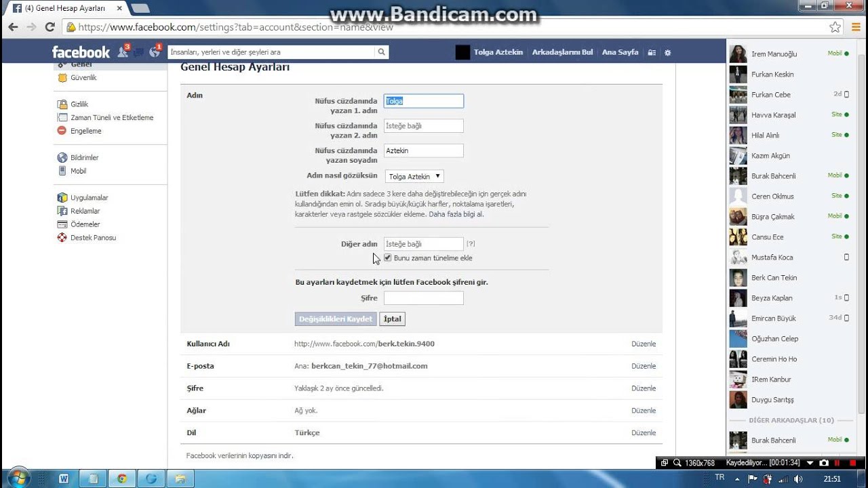Click Düzenle for Dil row
This screenshot has height=488, width=868.
644,433
